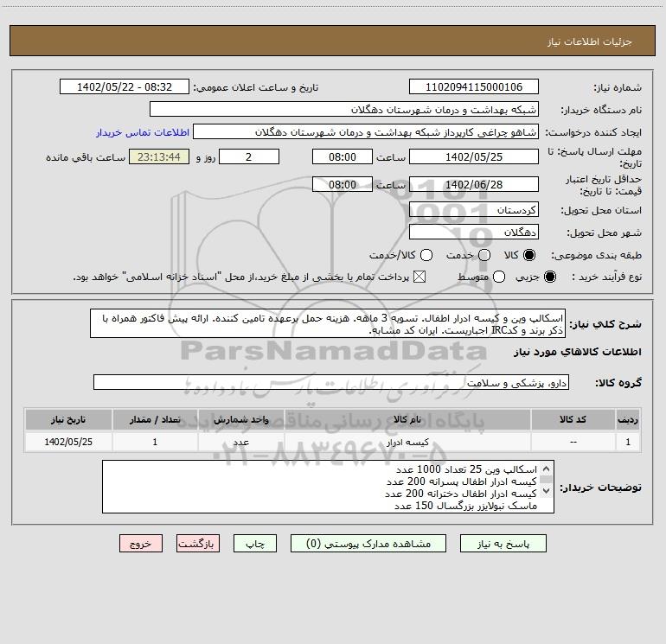Select the متوسط purchase type radio
This screenshot has height=644, width=666.
[499, 277]
